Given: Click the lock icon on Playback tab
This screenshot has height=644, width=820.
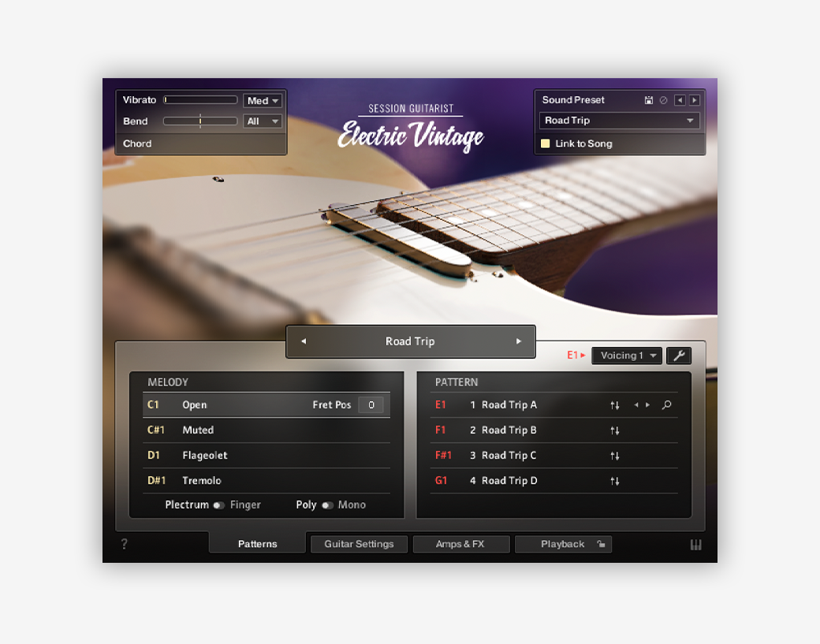Looking at the screenshot, I should (601, 544).
